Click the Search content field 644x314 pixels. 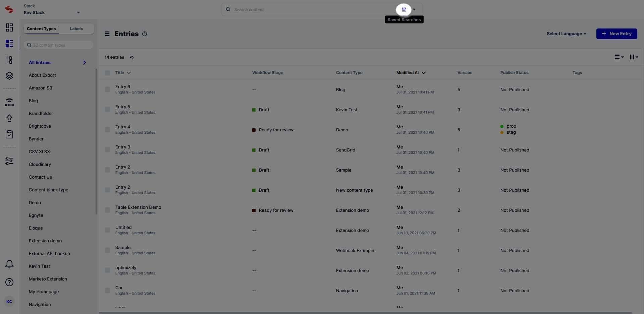[x=312, y=10]
